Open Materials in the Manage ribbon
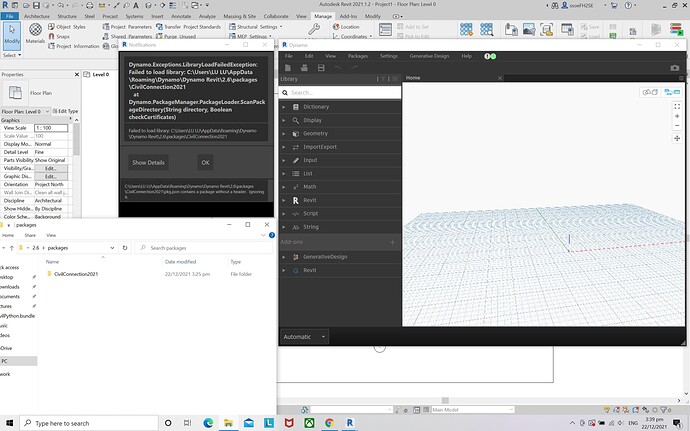The image size is (690, 431). click(x=35, y=33)
